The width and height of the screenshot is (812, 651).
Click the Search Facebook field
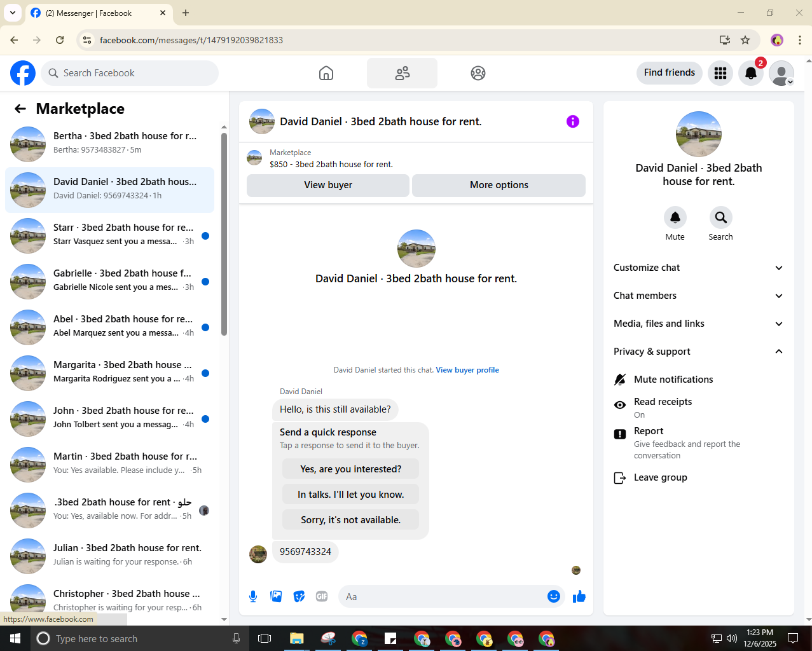tap(130, 73)
